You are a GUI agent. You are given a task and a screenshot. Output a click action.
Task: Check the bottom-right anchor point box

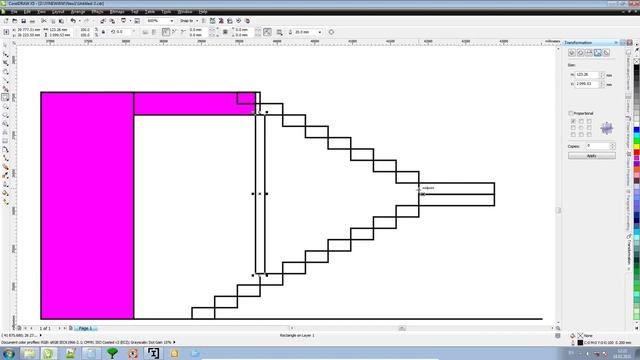pos(589,134)
